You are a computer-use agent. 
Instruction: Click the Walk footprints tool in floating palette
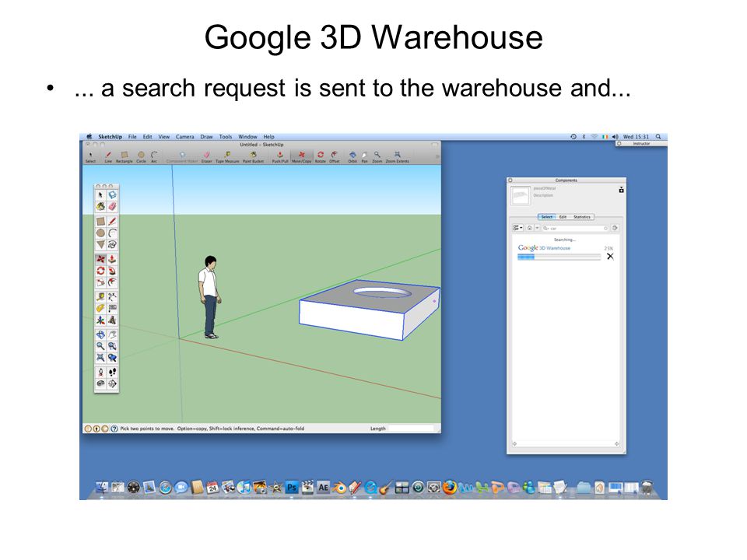coord(112,372)
